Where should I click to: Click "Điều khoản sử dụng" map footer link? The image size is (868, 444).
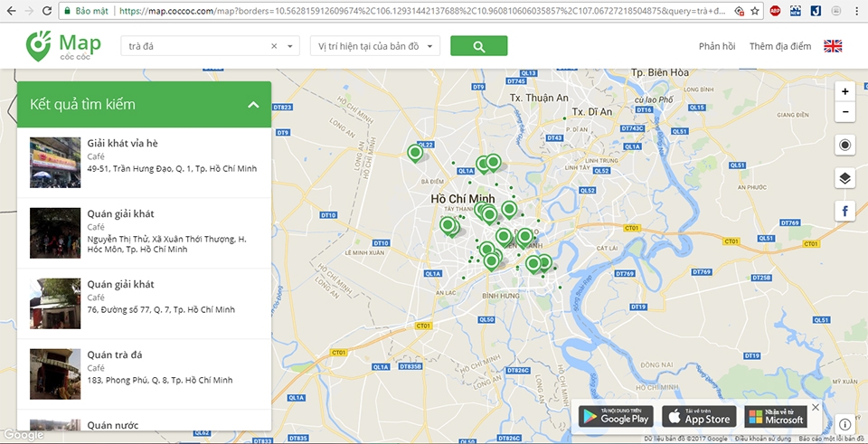(763, 439)
